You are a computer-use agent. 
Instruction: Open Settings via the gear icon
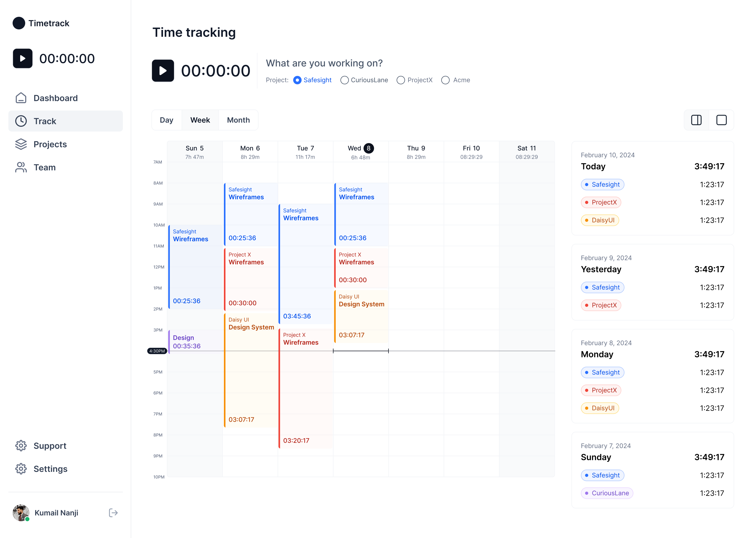(21, 469)
